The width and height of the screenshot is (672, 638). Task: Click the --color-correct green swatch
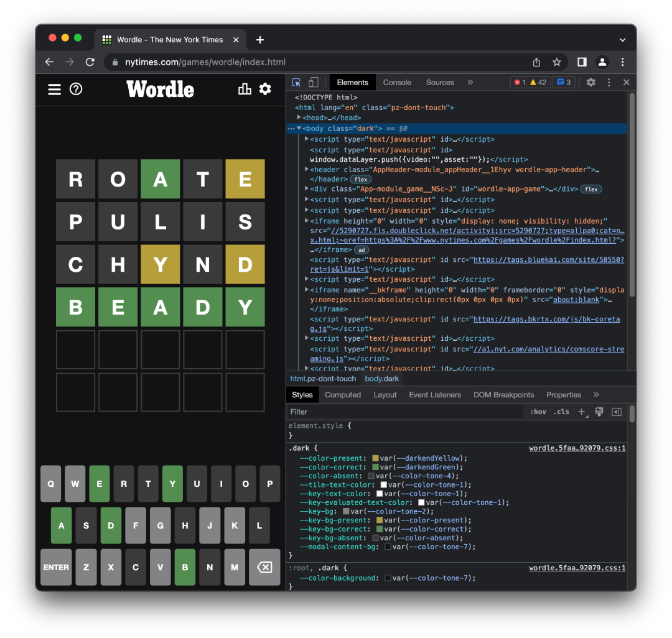pos(375,467)
